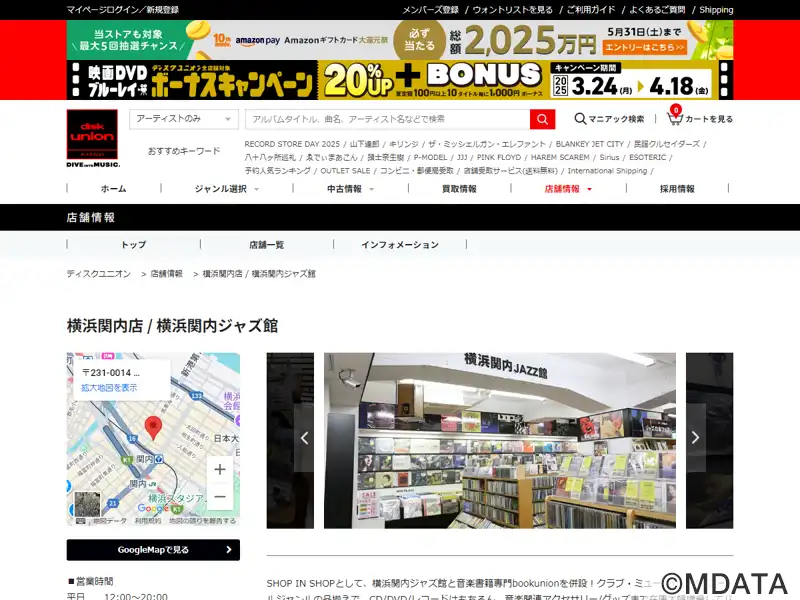The image size is (800, 600).
Task: Click the マニアック検索 magnifier icon
Action: click(x=580, y=119)
